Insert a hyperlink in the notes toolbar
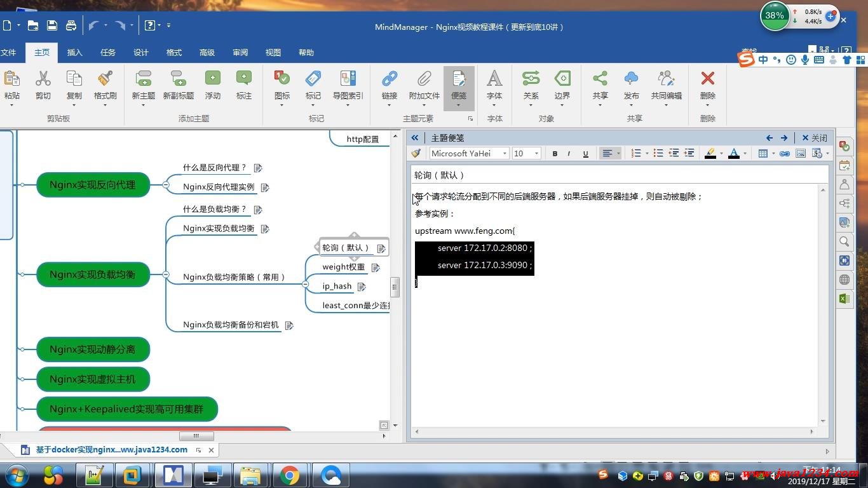 (785, 153)
